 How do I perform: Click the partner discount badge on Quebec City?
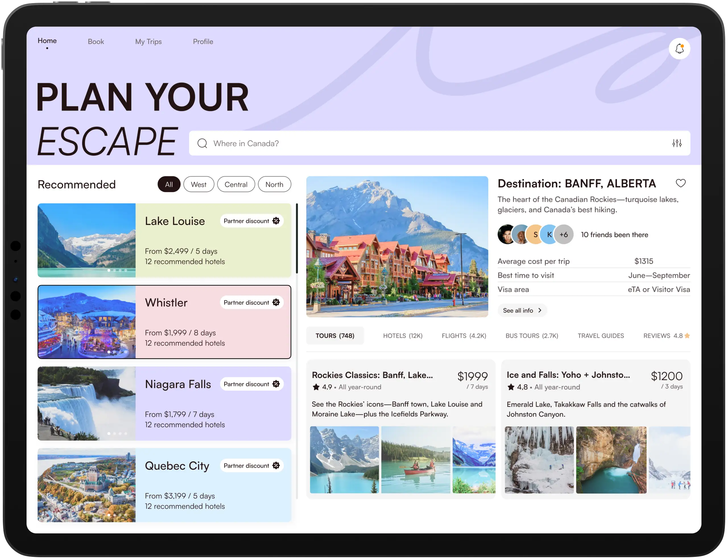[x=276, y=465]
